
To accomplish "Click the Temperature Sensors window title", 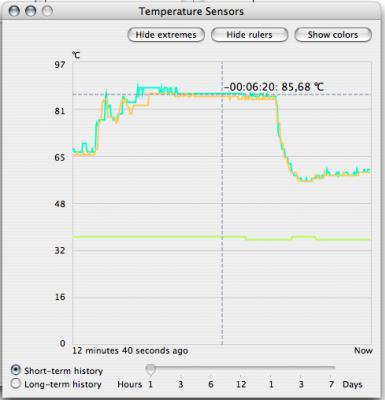I will point(191,11).
